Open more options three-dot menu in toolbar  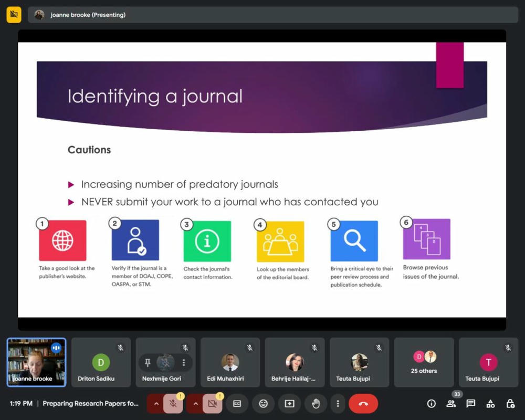pyautogui.click(x=338, y=404)
